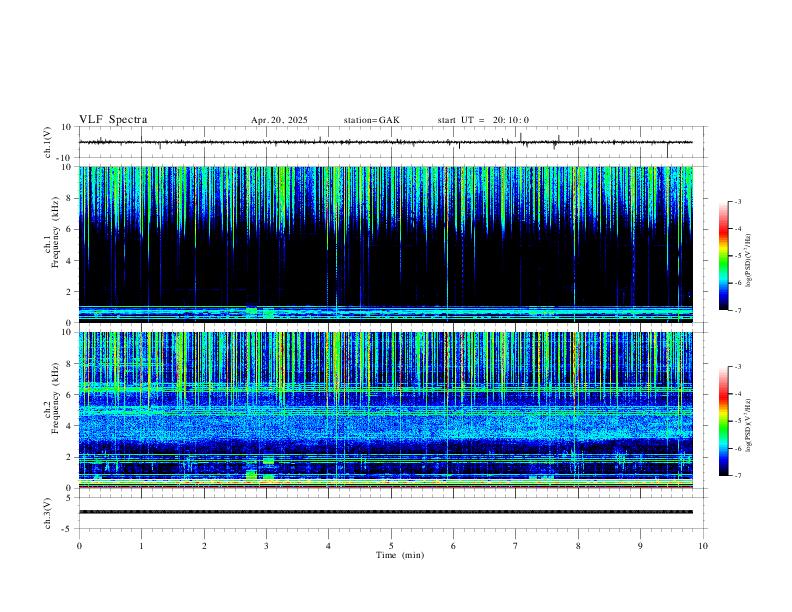Click the "station=GAK" label
This screenshot has height=612, width=792.
click(371, 120)
